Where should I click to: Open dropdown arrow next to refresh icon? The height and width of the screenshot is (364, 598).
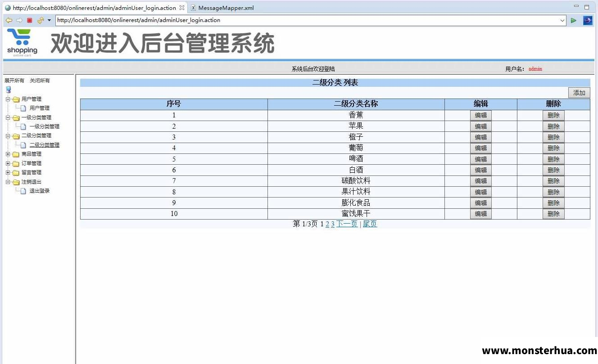(49, 20)
